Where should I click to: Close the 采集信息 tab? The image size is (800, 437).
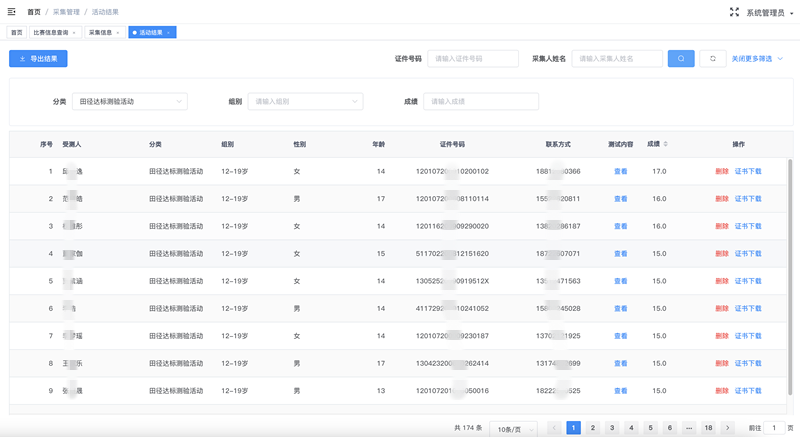pos(118,33)
